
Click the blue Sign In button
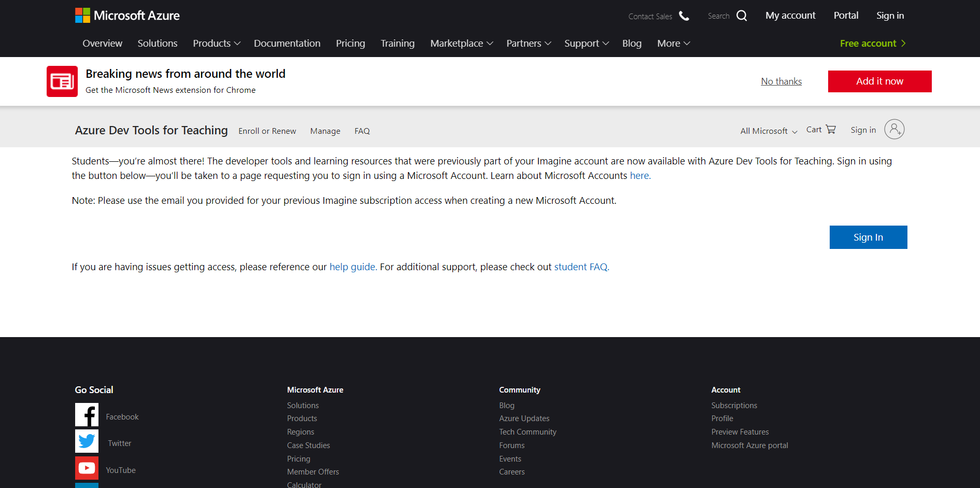click(869, 237)
